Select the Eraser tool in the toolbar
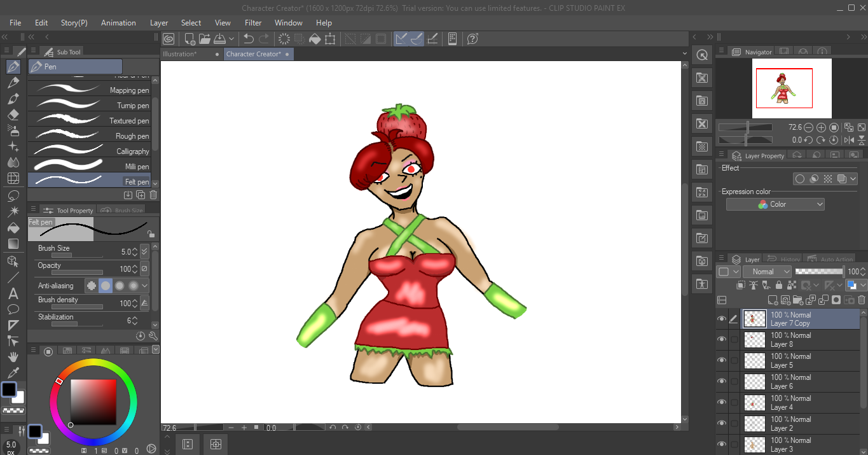The image size is (868, 455). point(13,115)
